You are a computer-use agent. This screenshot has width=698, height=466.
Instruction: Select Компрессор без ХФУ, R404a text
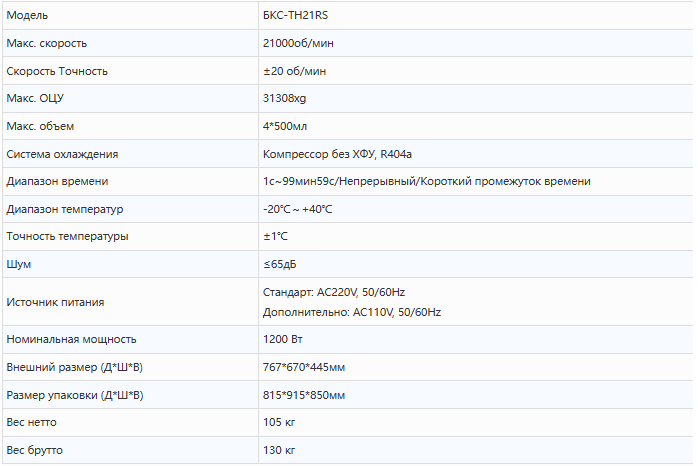coord(337,154)
